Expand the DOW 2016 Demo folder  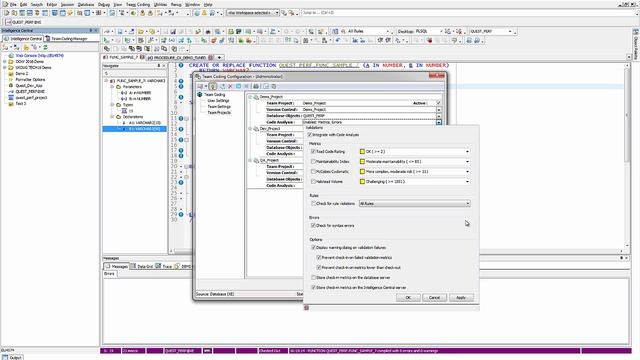coord(5,62)
